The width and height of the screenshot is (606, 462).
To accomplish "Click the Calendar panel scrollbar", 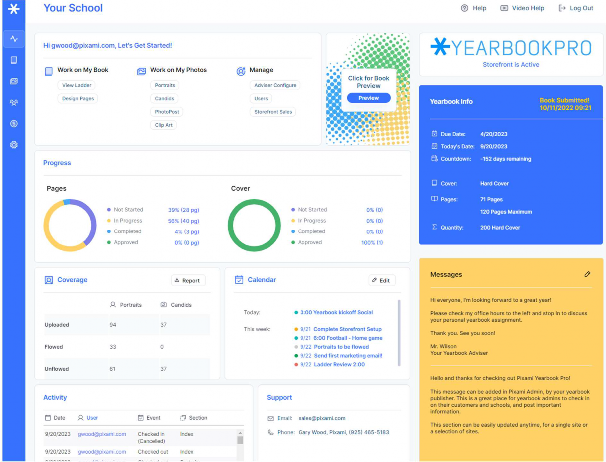I will click(399, 332).
